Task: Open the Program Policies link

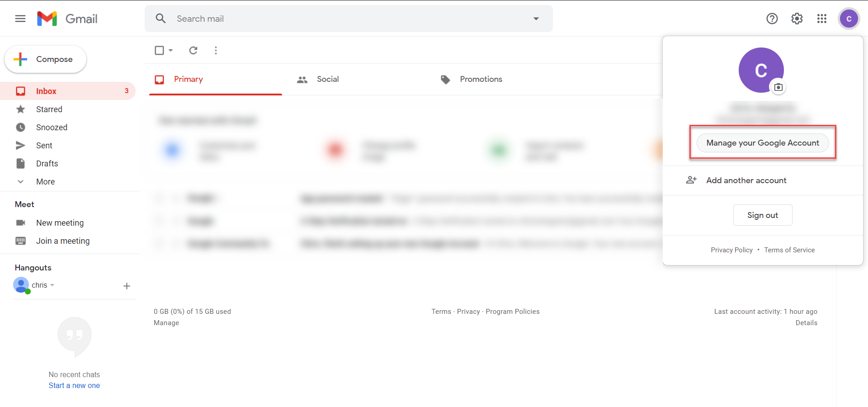Action: [513, 311]
